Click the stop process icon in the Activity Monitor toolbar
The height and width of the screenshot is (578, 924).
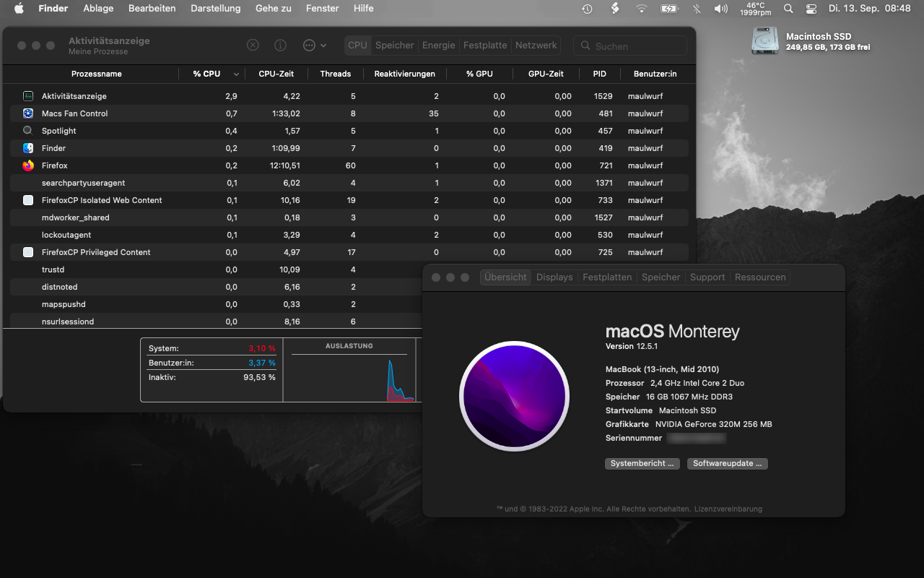tap(253, 45)
